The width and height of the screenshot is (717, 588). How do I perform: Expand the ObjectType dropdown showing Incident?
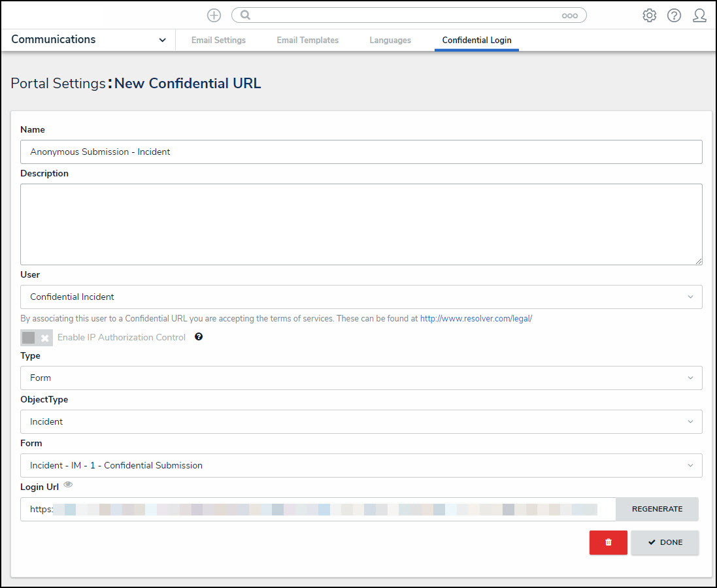(361, 421)
